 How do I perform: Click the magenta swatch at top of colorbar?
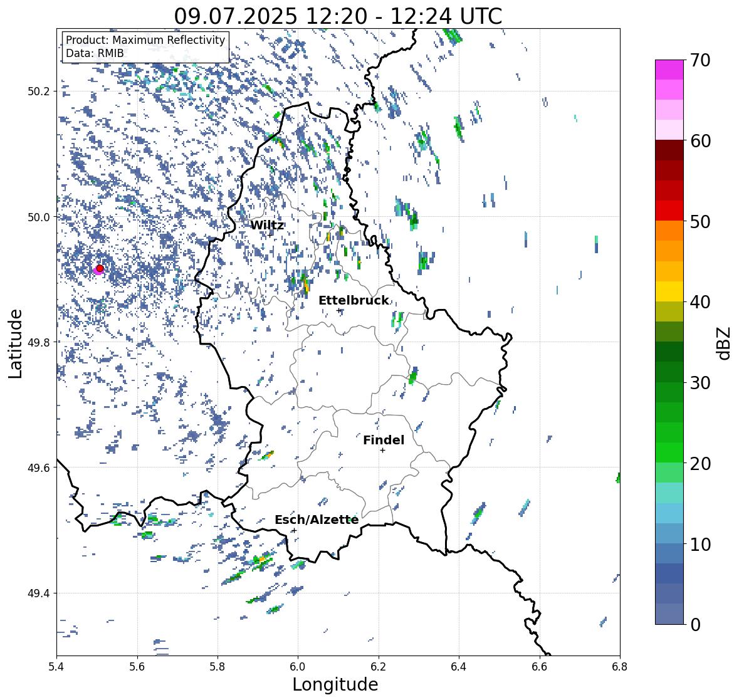tap(669, 70)
